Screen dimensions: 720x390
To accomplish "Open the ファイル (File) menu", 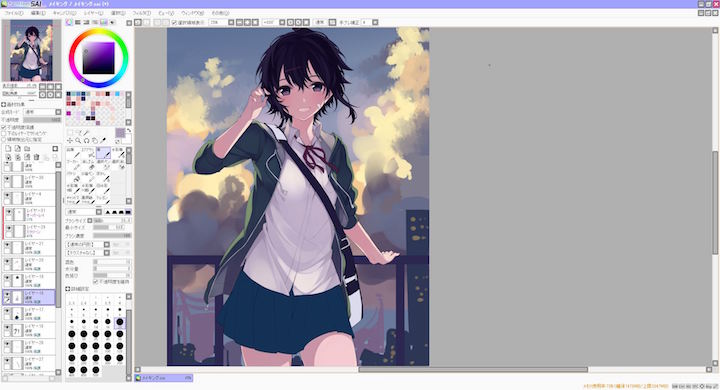I will [x=14, y=13].
